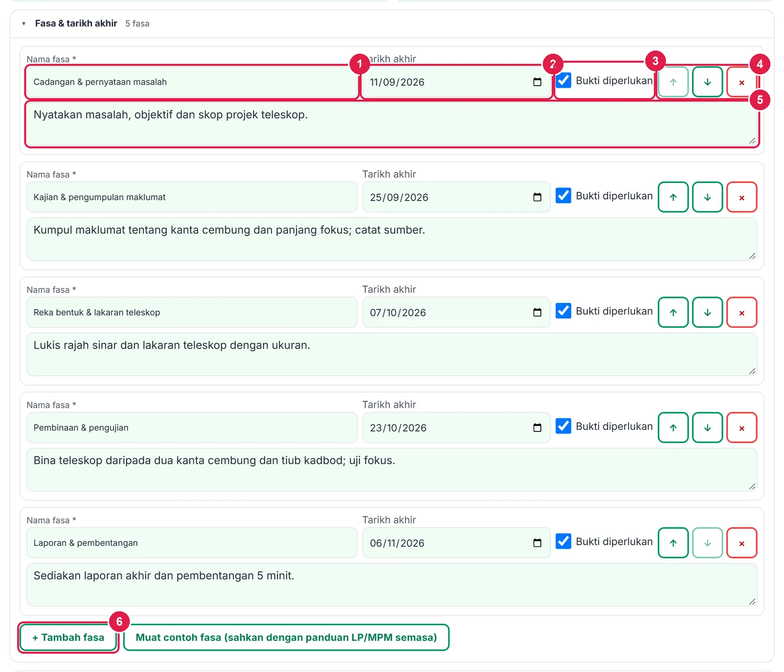This screenshot has height=672, width=784.
Task: Move 'Reka bentuk & lakaran teleskop' up
Action: click(x=673, y=313)
